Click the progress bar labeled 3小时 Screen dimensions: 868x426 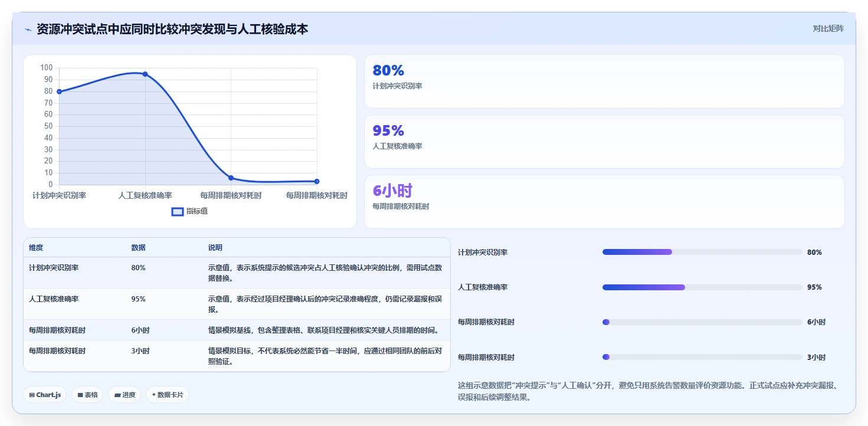click(x=702, y=357)
